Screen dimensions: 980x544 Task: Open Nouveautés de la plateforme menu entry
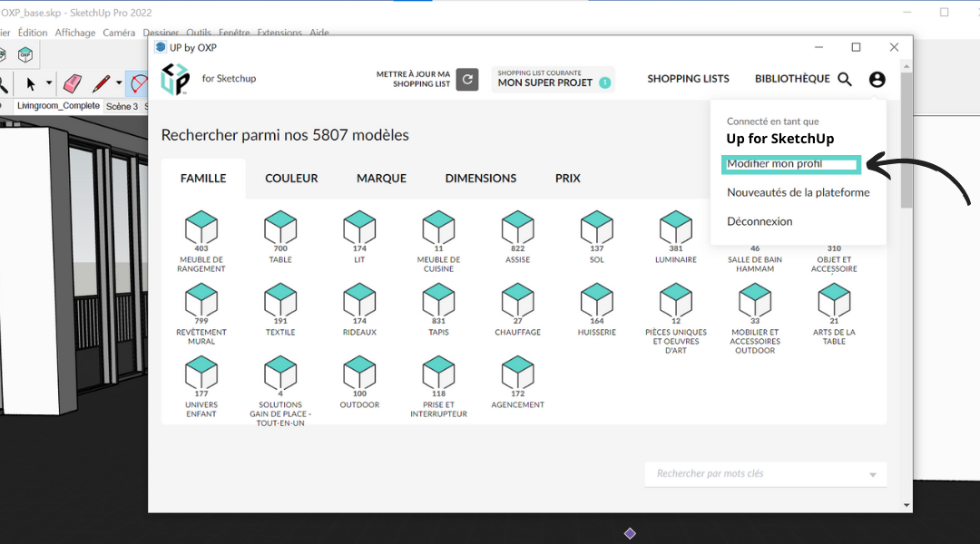(x=799, y=192)
